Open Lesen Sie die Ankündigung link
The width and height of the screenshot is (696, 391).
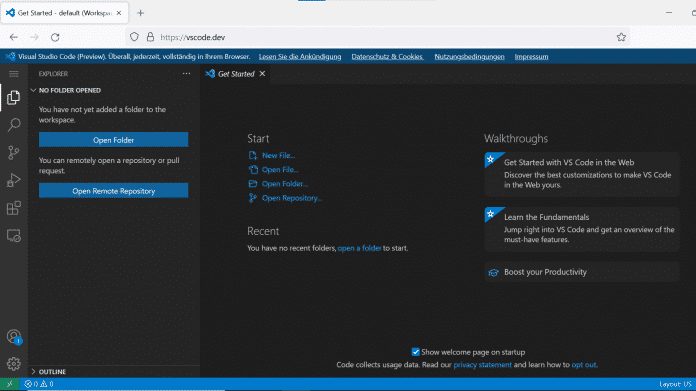pyautogui.click(x=300, y=57)
